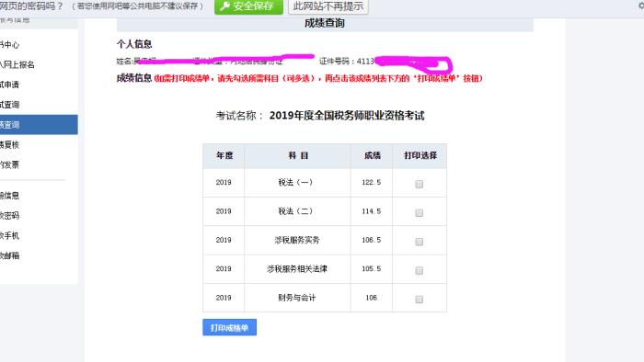Viewport: 644px width, 362px height.
Task: Open the sidebar item ending in 邮箱
Action: (x=10, y=255)
